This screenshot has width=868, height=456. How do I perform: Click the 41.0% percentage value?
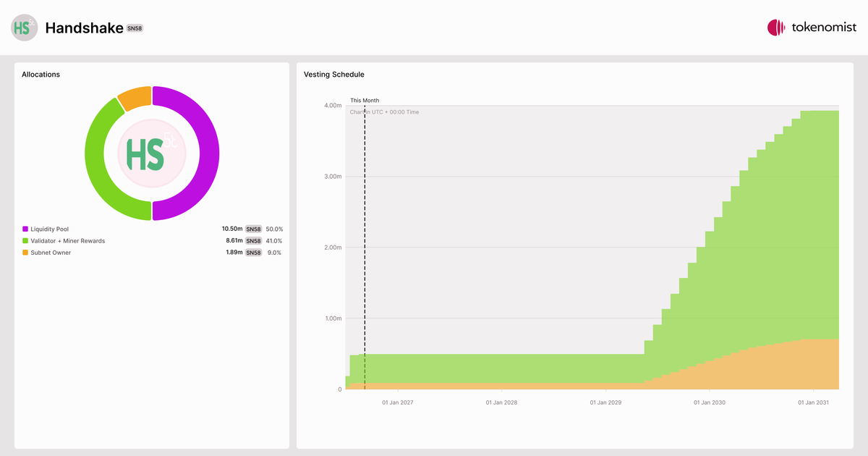pyautogui.click(x=274, y=240)
